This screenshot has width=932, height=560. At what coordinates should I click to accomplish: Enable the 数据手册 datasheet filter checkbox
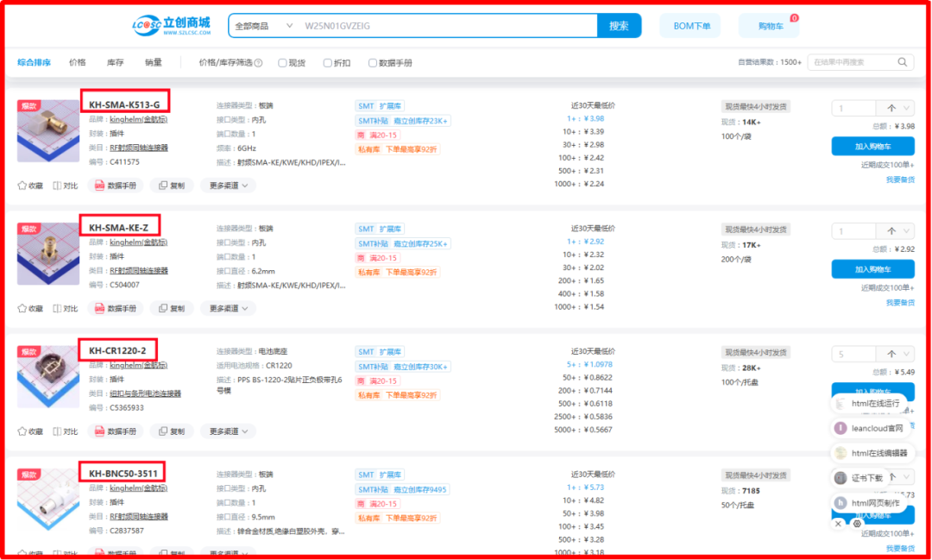click(x=373, y=63)
